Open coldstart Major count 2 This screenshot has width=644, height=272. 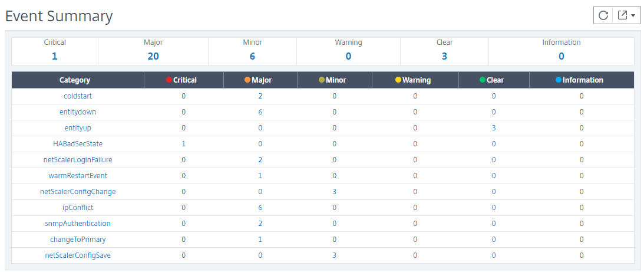pos(260,96)
